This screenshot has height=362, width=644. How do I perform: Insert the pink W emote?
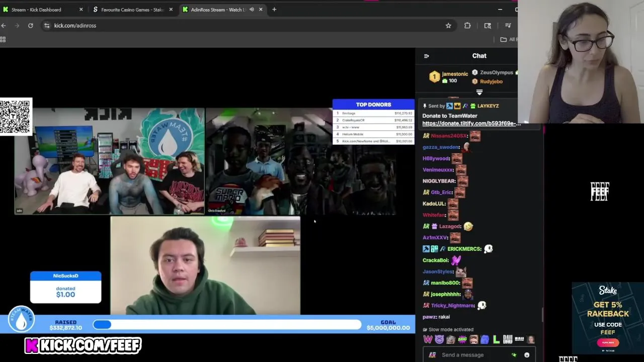428,339
